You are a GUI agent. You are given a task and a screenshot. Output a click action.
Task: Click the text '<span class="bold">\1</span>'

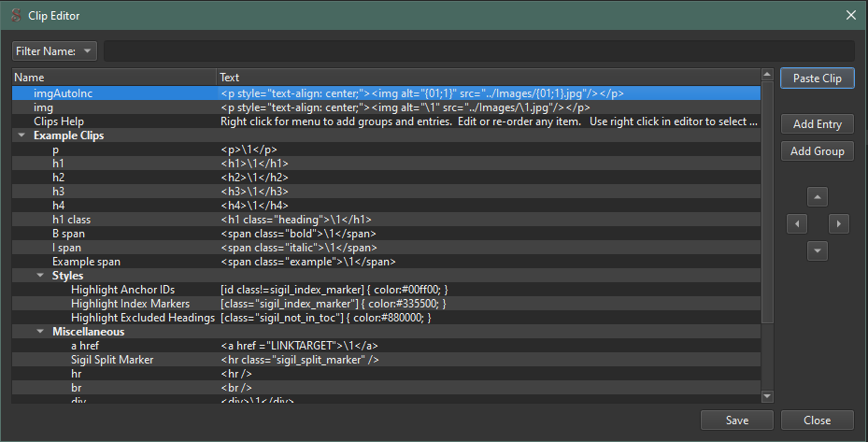298,234
